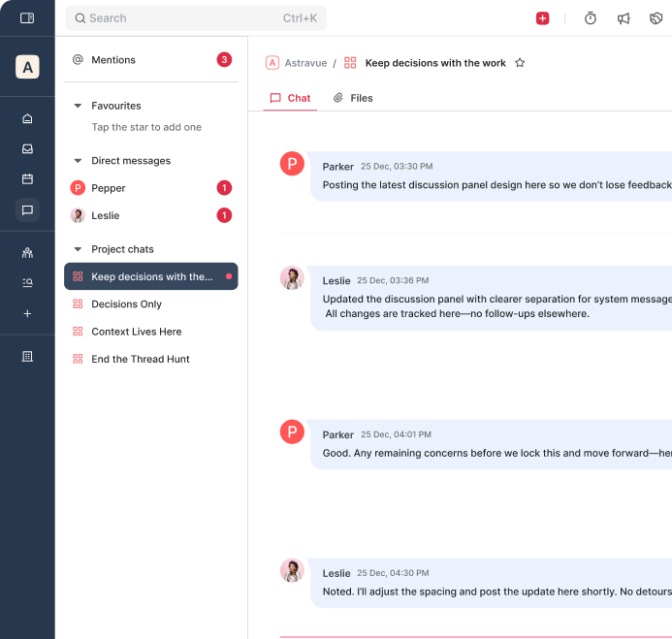This screenshot has height=639, width=672.
Task: Open the Home icon in sidebar
Action: pyautogui.click(x=27, y=118)
